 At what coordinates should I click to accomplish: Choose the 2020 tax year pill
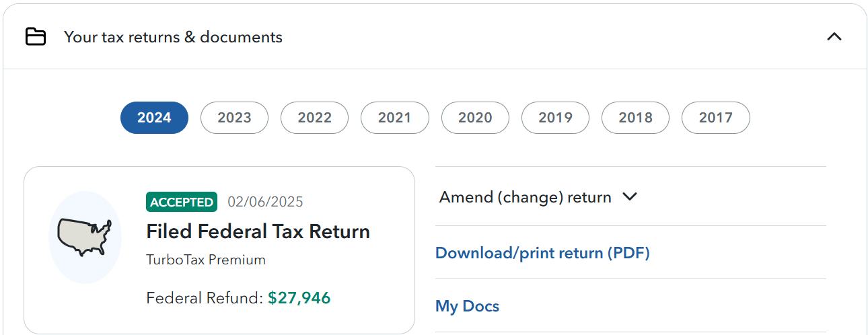coord(475,118)
